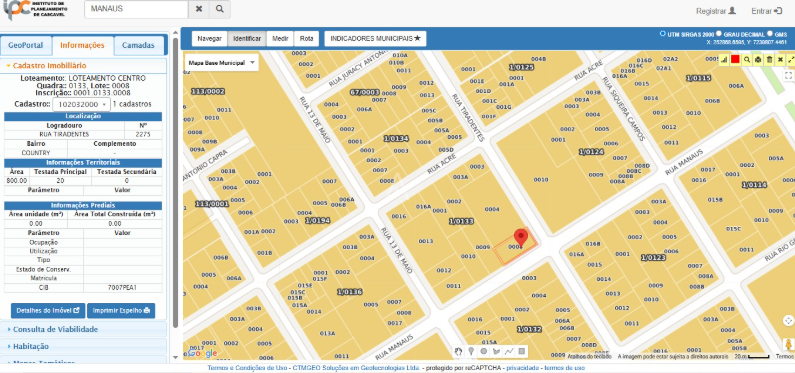Click block label 1/0136 on map
The width and height of the screenshot is (795, 373).
(350, 292)
